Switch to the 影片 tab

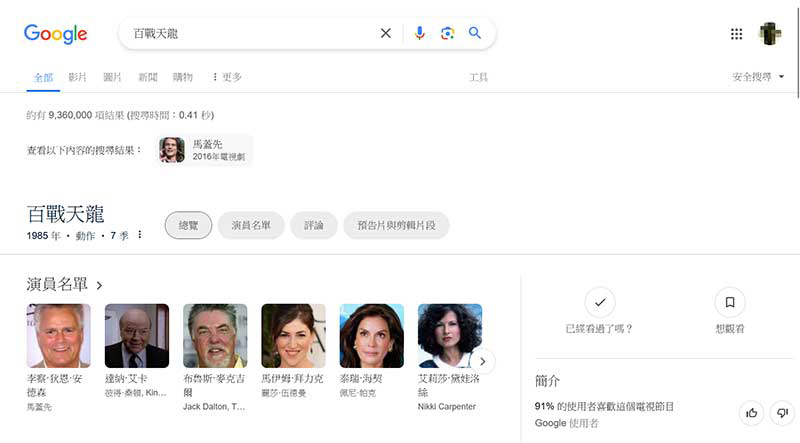pos(78,77)
